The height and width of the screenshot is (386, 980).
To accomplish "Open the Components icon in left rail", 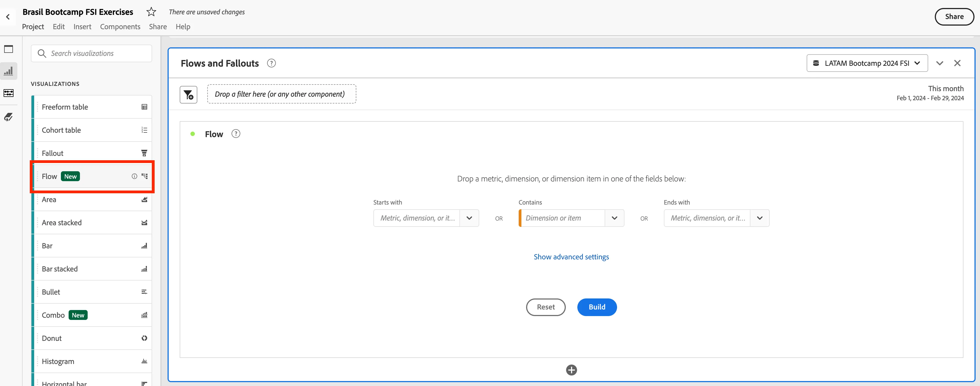I will click(8, 93).
